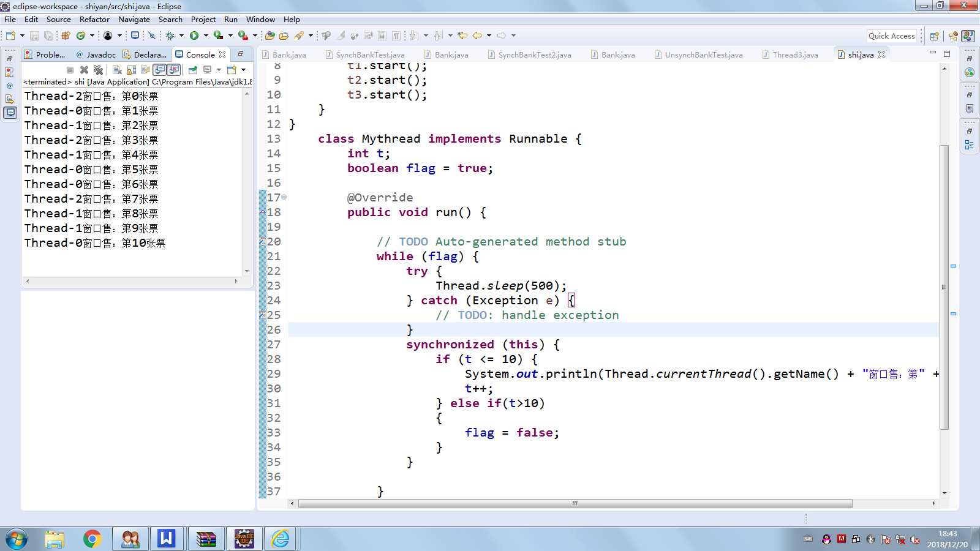Click Clear Console icon
The width and height of the screenshot is (980, 551).
click(x=117, y=70)
